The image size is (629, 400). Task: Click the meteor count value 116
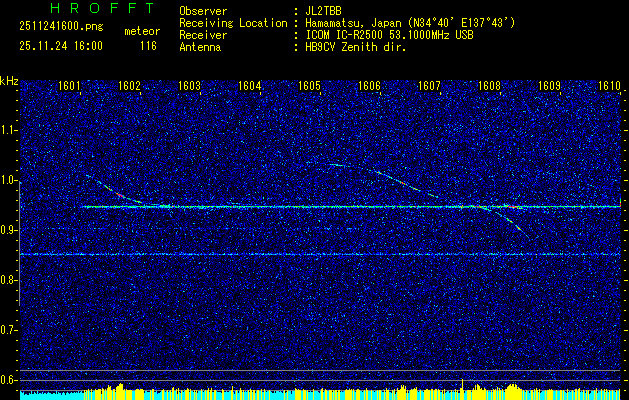[x=148, y=46]
